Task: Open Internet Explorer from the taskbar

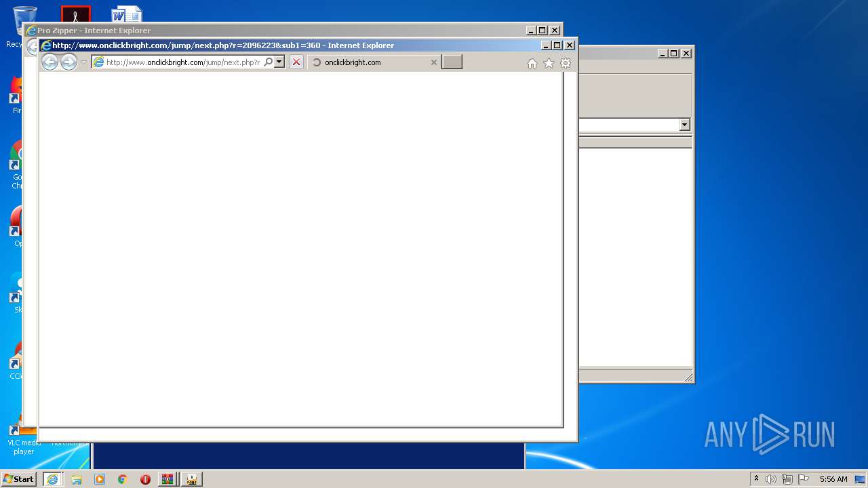Action: (x=52, y=479)
